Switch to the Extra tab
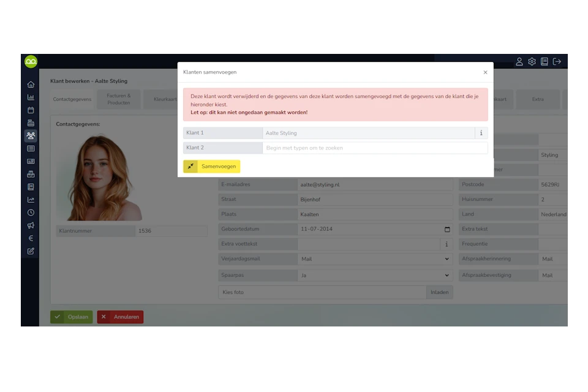 538,99
